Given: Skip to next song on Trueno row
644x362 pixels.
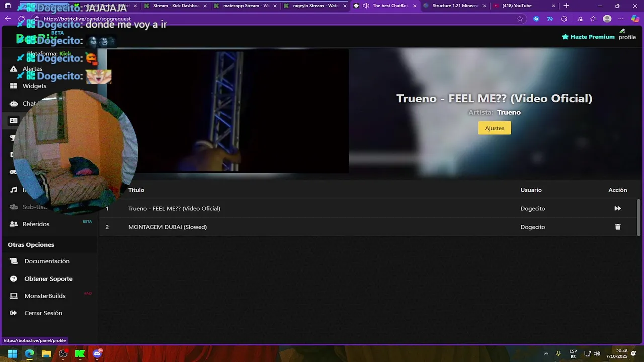Looking at the screenshot, I should point(617,208).
